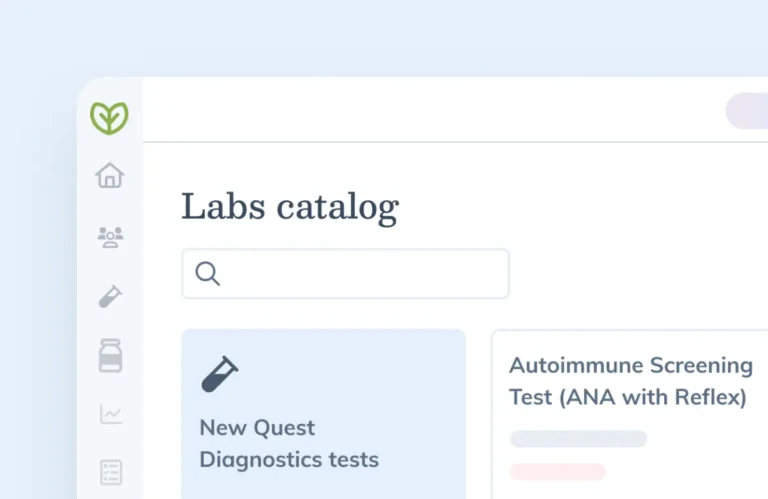Open the line chart sidebar icon

(110, 414)
